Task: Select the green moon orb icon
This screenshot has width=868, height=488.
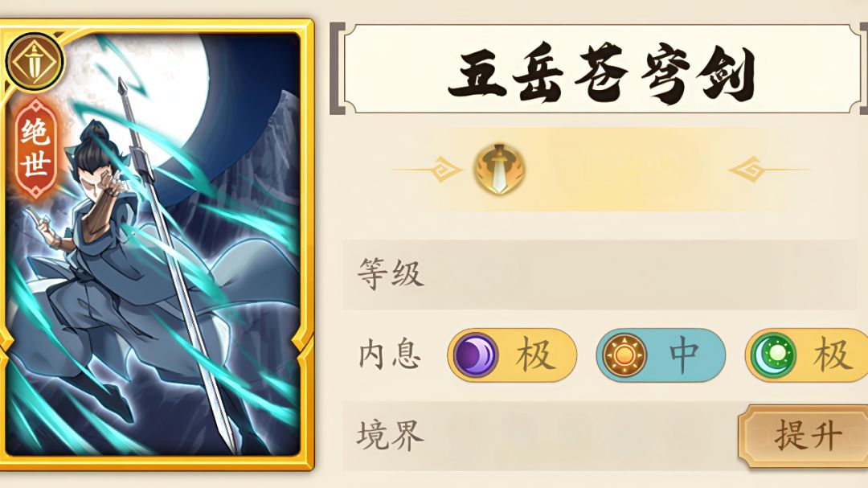Action: 773,355
